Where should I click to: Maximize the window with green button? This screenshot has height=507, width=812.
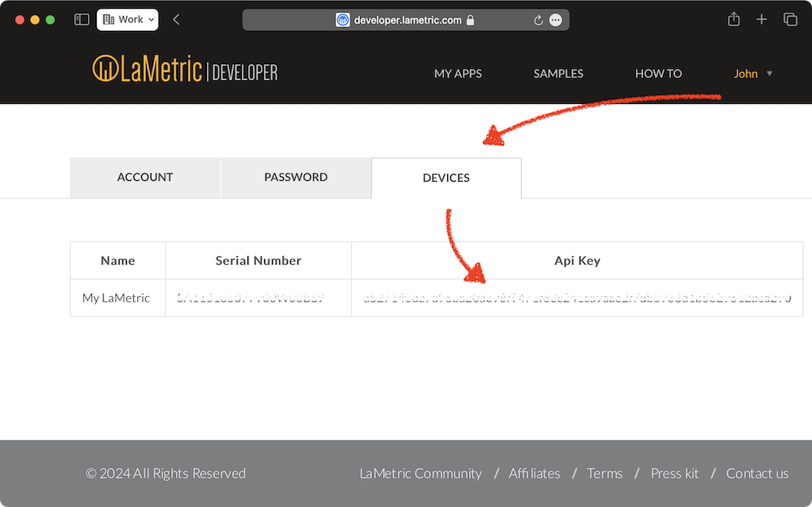click(50, 20)
